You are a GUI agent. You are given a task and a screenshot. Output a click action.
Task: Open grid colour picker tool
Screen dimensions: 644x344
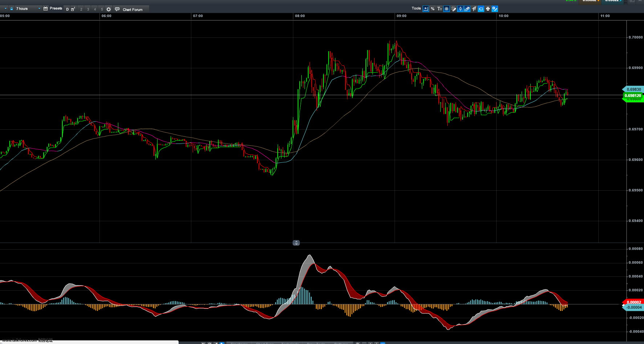pyautogui.click(x=453, y=9)
